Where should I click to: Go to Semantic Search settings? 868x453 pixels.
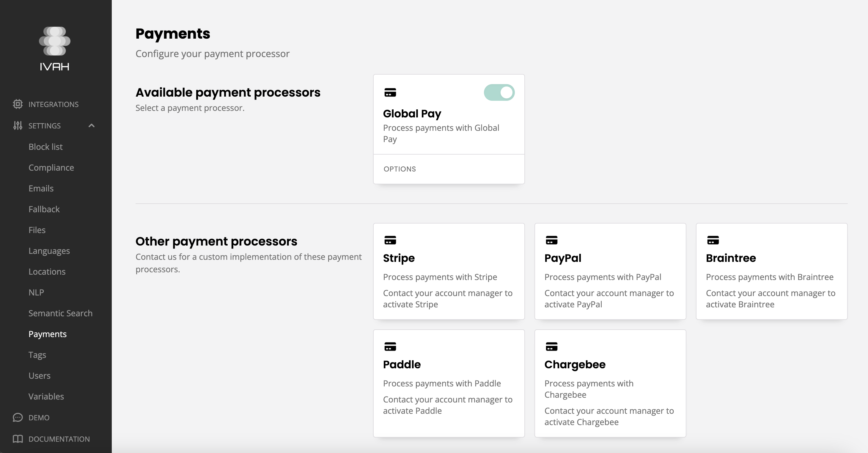pyautogui.click(x=60, y=313)
